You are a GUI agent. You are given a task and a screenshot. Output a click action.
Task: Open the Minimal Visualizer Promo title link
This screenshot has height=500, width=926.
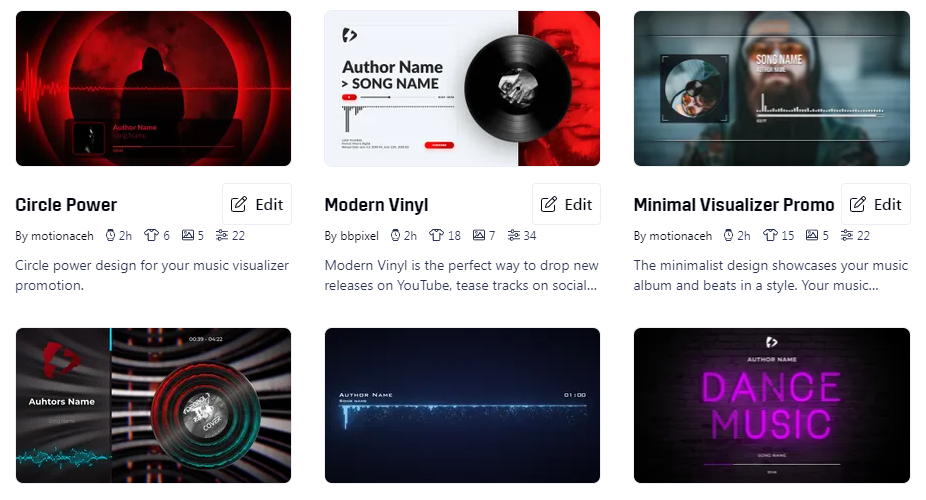pos(734,205)
